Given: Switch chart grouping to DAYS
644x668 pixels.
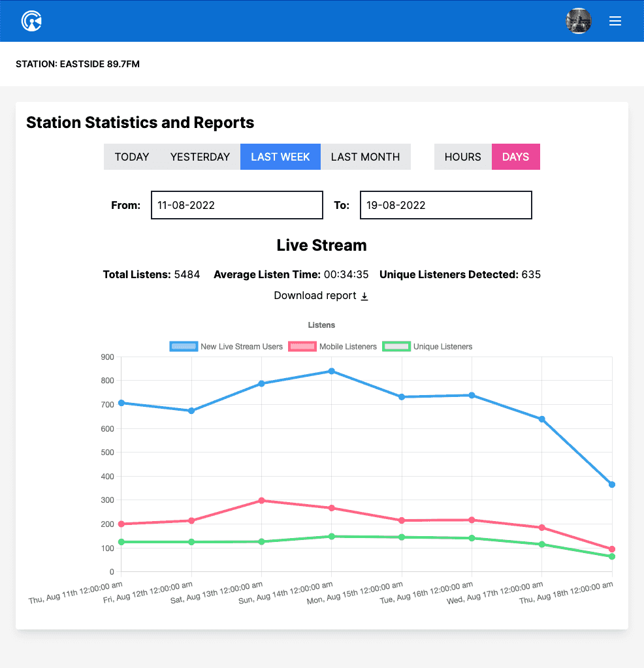Looking at the screenshot, I should 515,157.
